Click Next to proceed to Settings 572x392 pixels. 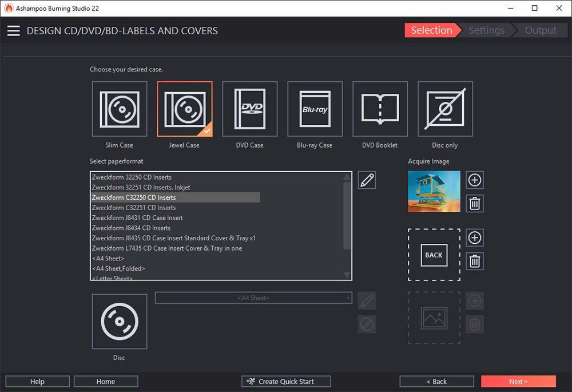[x=518, y=381]
